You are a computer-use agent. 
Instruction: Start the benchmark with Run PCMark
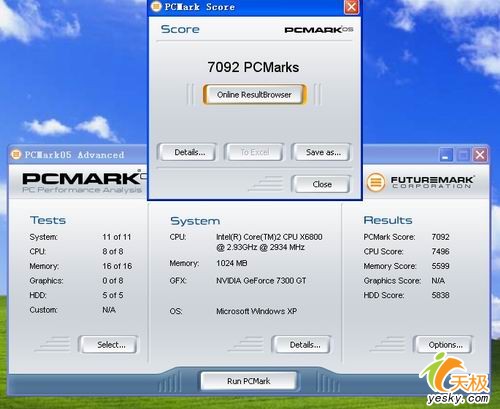[x=249, y=381]
